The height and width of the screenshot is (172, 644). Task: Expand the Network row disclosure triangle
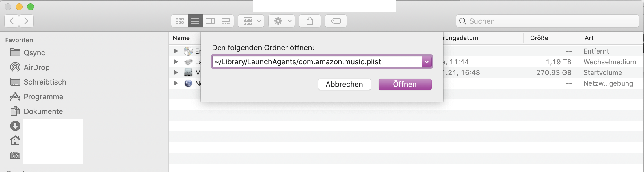(176, 83)
